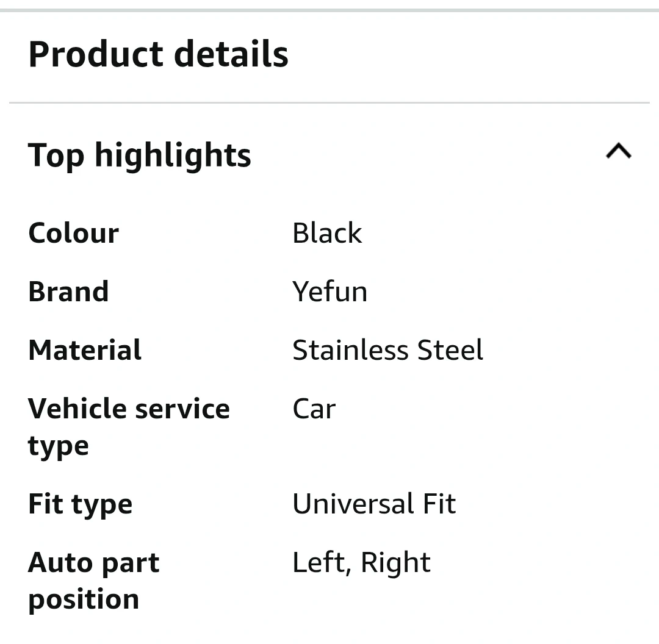Click the grey bar at the top edge
Screen dimensions: 659x644
pos(329,10)
